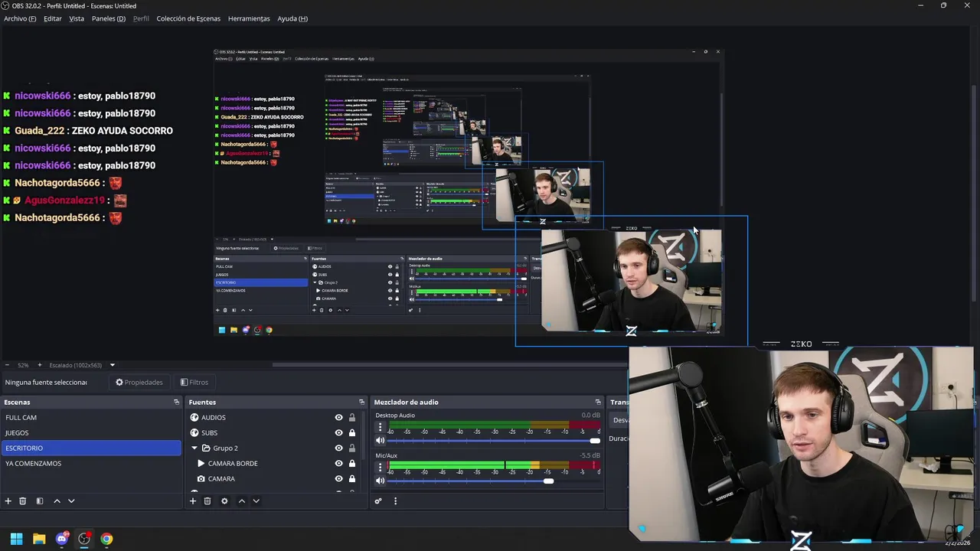
Task: Hide the CAMARA BORDE source
Action: point(338,464)
